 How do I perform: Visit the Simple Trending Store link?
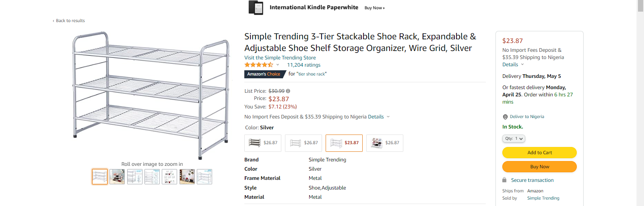[x=280, y=58]
